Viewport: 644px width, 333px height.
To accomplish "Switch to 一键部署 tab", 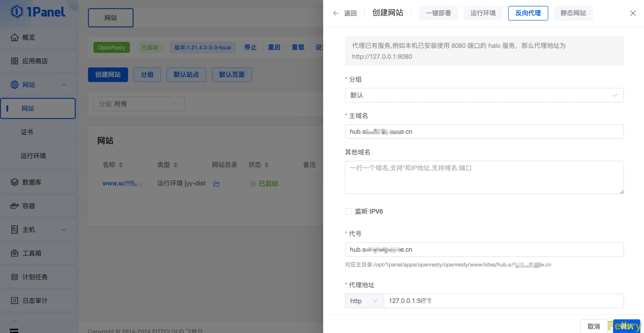I will click(438, 13).
